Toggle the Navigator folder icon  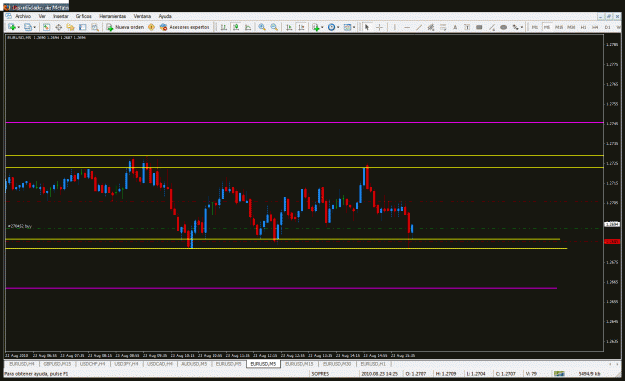pyautogui.click(x=71, y=27)
